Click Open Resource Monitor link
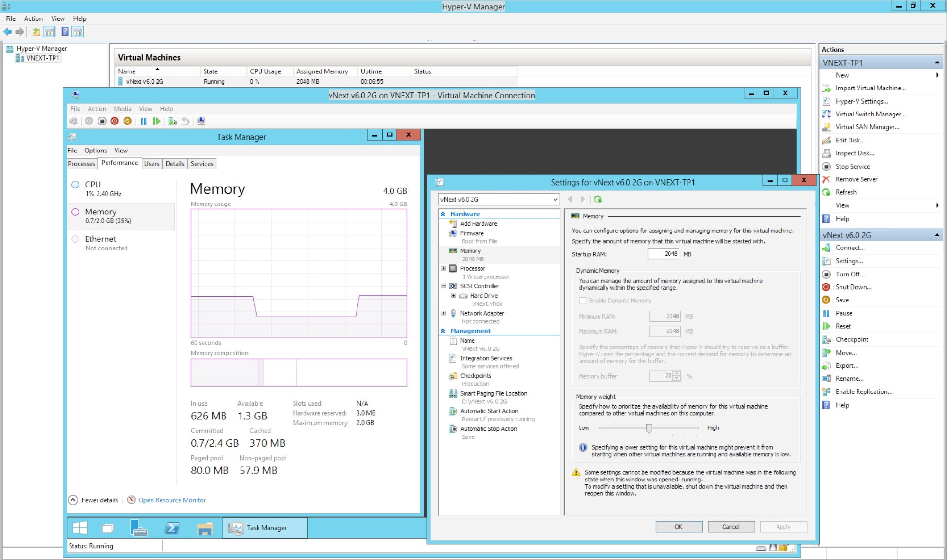The image size is (947, 560). (x=172, y=500)
